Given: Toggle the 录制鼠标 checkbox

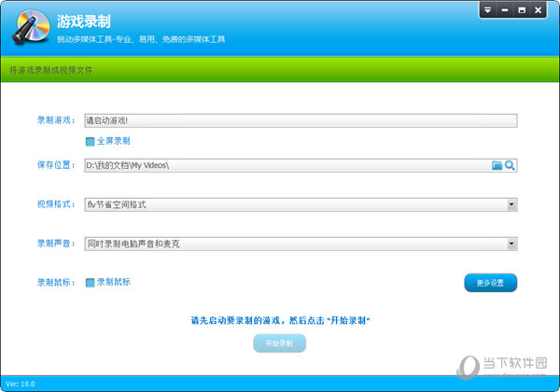Looking at the screenshot, I should tap(90, 283).
